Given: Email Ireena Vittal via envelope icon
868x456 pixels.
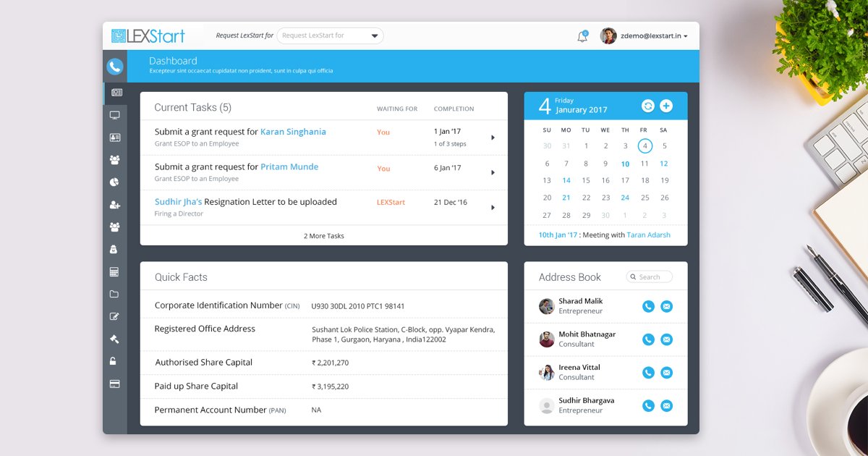Looking at the screenshot, I should [x=666, y=373].
